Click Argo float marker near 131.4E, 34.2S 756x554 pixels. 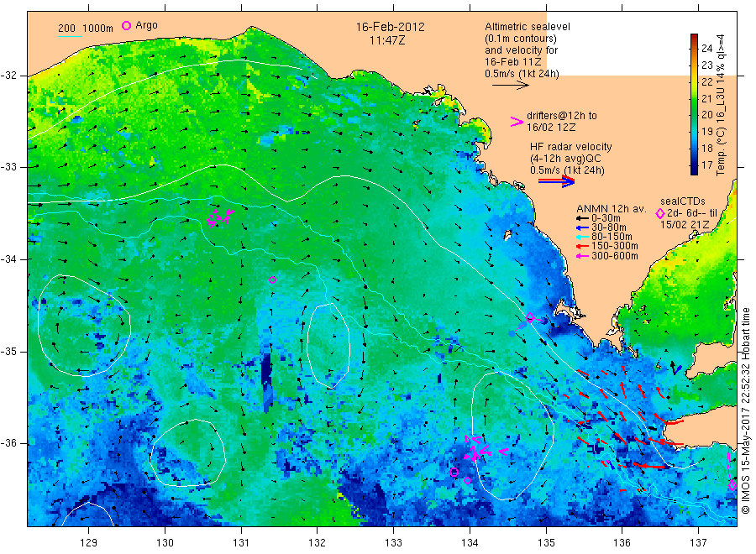tap(272, 280)
